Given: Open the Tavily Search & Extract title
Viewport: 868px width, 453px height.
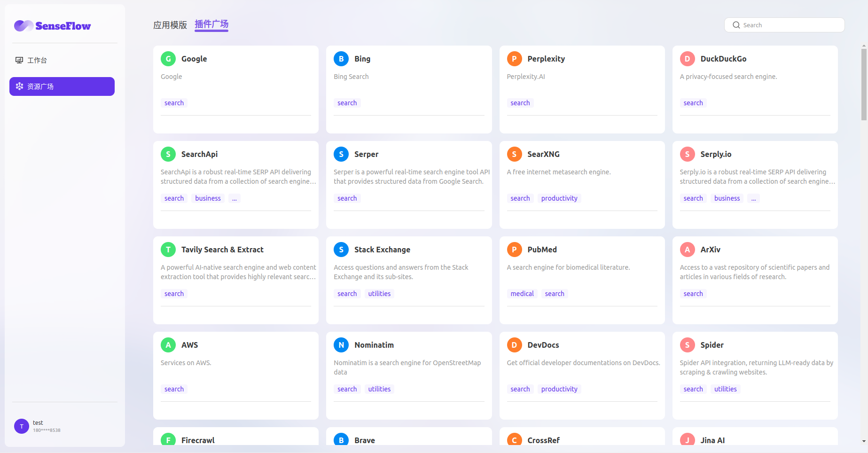Looking at the screenshot, I should (222, 250).
